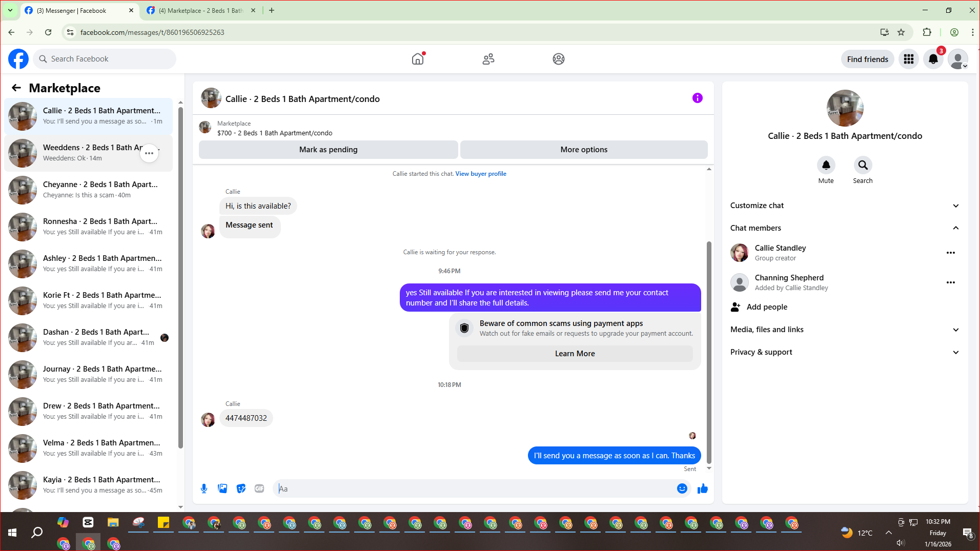Click Callie's profile picture in header
Screen dimensions: 980x551
pyautogui.click(x=211, y=98)
